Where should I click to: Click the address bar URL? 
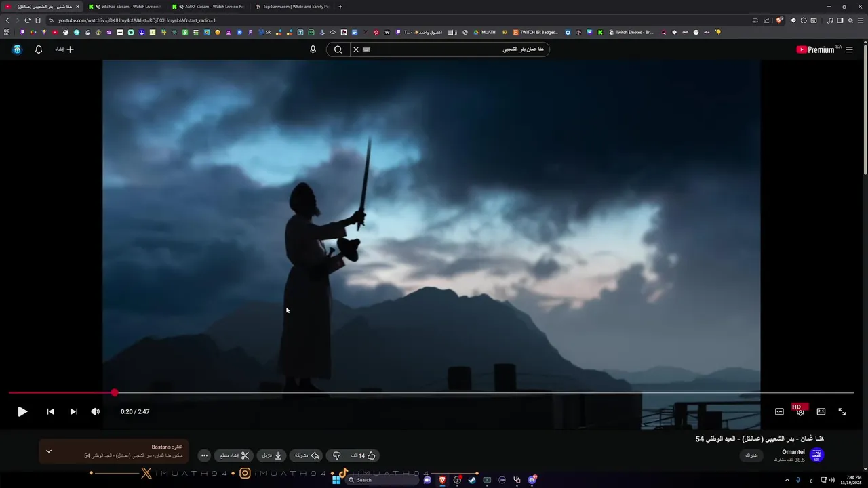click(137, 20)
